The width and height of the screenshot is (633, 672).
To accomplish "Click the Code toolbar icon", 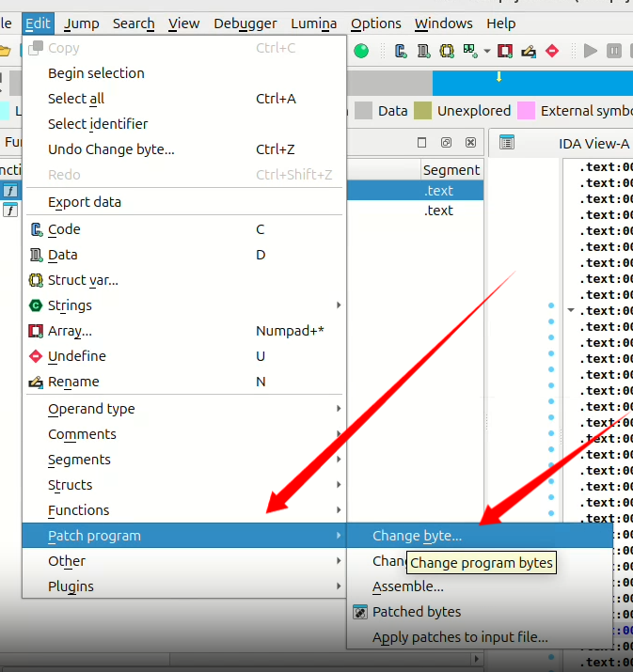I will [401, 51].
